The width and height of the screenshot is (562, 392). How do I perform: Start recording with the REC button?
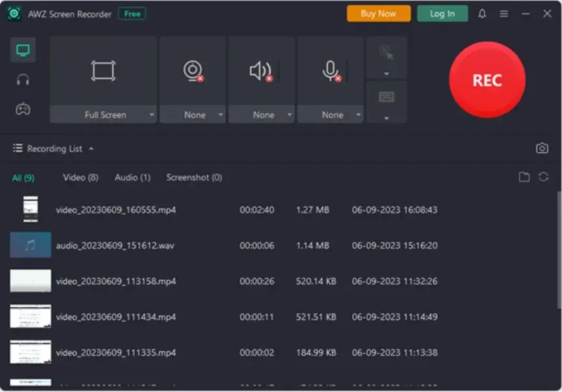[488, 80]
